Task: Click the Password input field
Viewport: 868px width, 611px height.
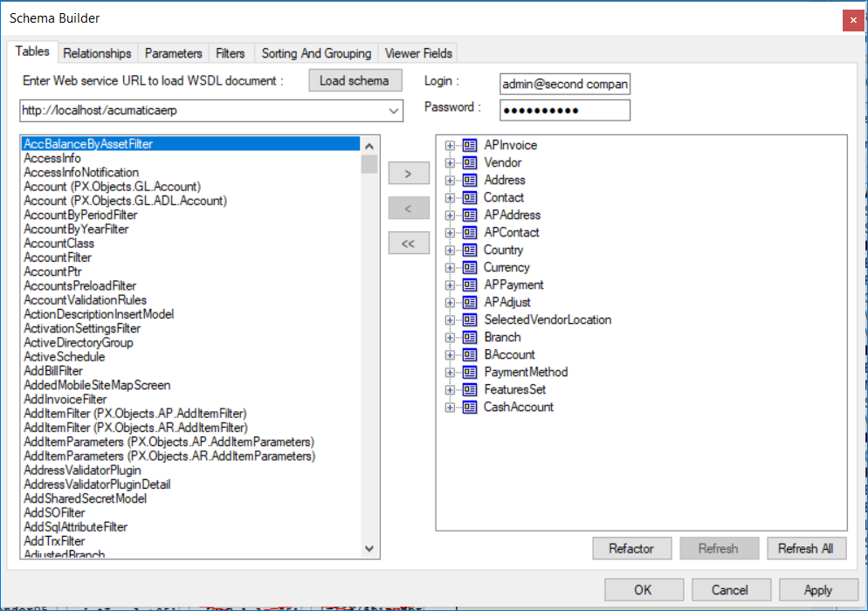Action: click(565, 110)
